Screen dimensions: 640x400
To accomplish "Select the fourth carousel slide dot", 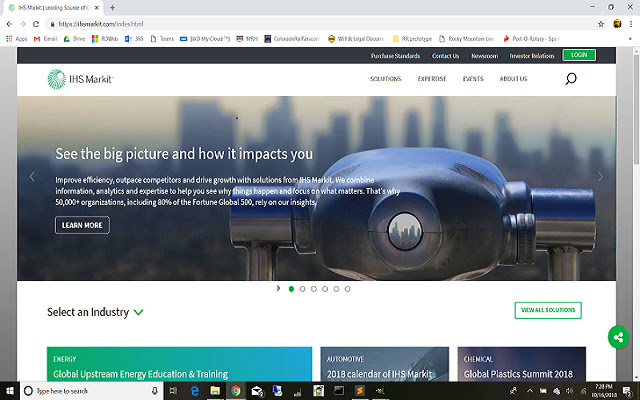I will 325,289.
